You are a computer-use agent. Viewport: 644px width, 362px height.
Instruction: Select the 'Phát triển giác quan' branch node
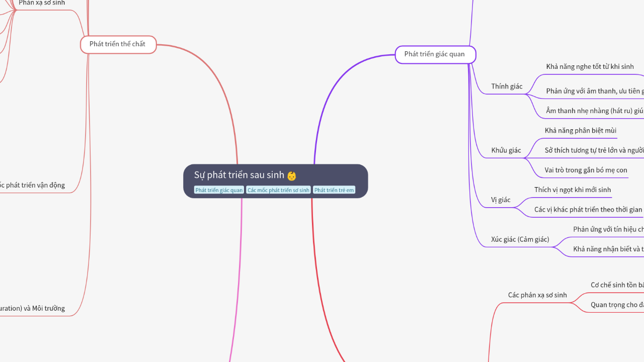tap(435, 54)
